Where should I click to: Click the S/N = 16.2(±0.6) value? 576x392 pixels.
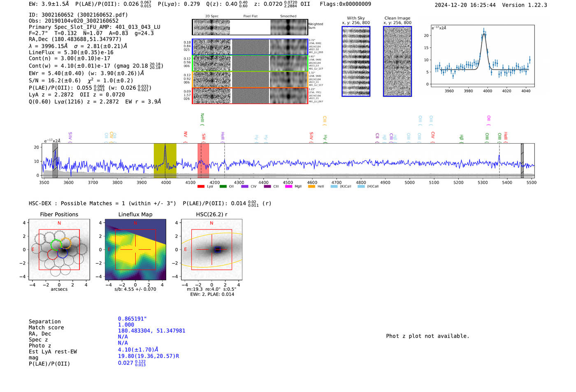coord(55,81)
